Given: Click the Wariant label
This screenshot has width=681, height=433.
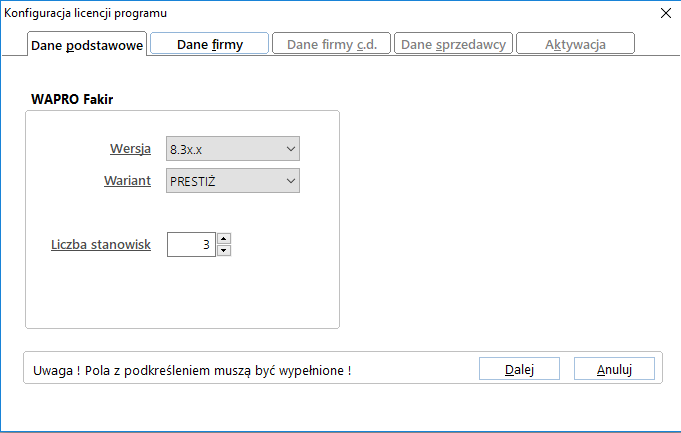Looking at the screenshot, I should [x=127, y=181].
